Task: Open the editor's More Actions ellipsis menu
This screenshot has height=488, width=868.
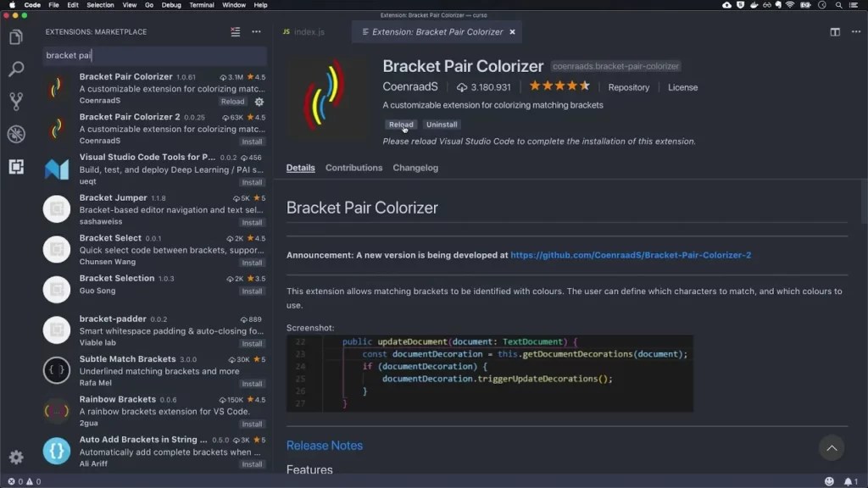Action: point(856,31)
